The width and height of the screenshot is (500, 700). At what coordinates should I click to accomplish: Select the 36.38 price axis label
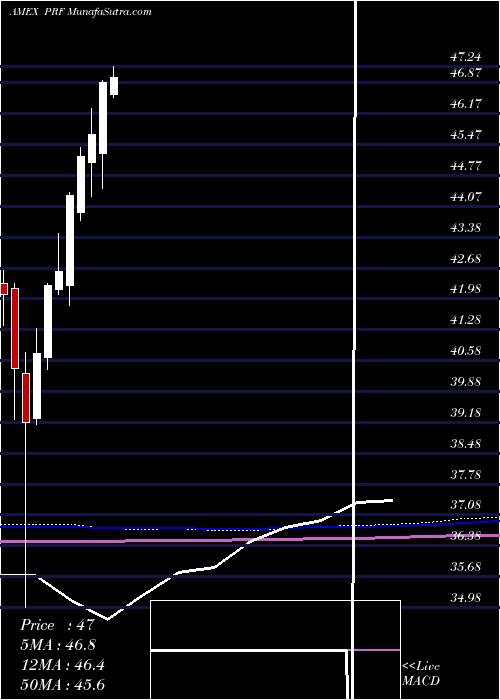click(466, 536)
